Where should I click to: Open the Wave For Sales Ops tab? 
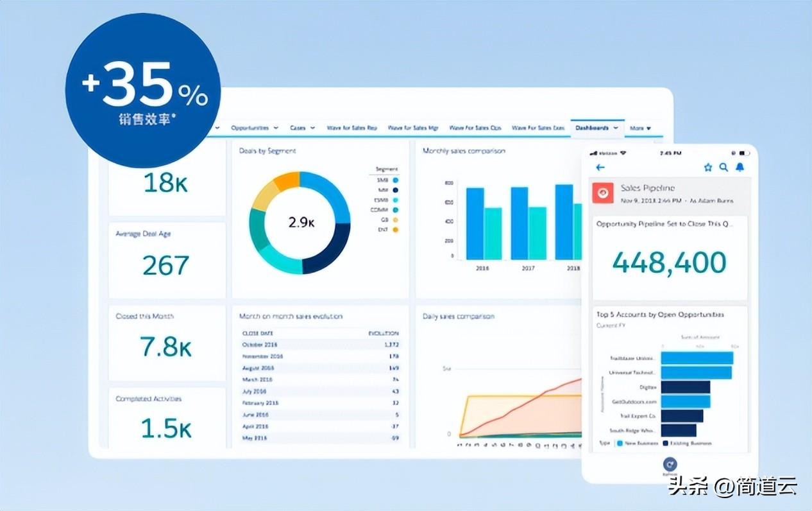coord(475,128)
